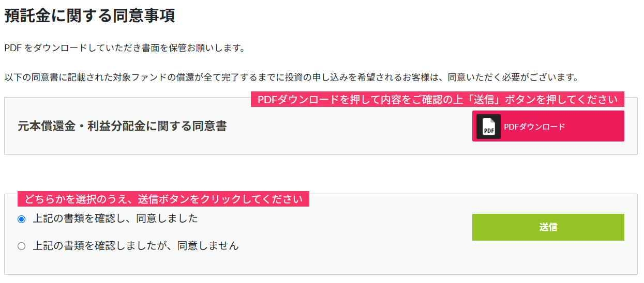Click the sentence about 書面を保管お願いします
The width and height of the screenshot is (644, 283).
coord(124,48)
